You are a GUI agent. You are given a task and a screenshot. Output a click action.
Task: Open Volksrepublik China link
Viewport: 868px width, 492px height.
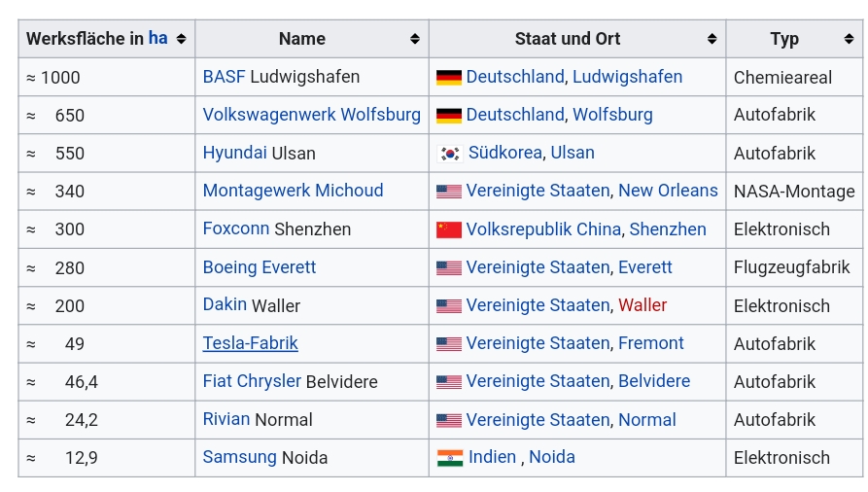point(543,229)
